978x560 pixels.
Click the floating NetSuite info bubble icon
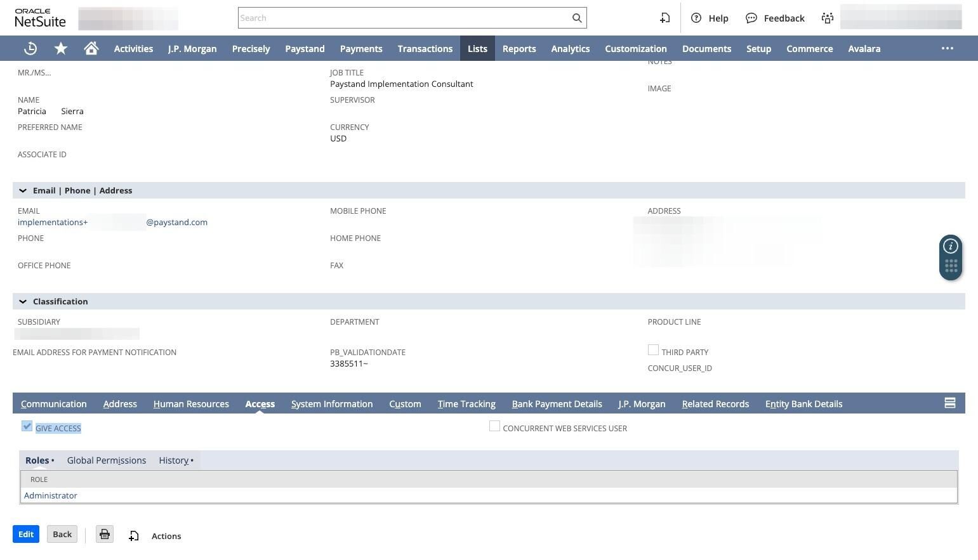tap(950, 246)
